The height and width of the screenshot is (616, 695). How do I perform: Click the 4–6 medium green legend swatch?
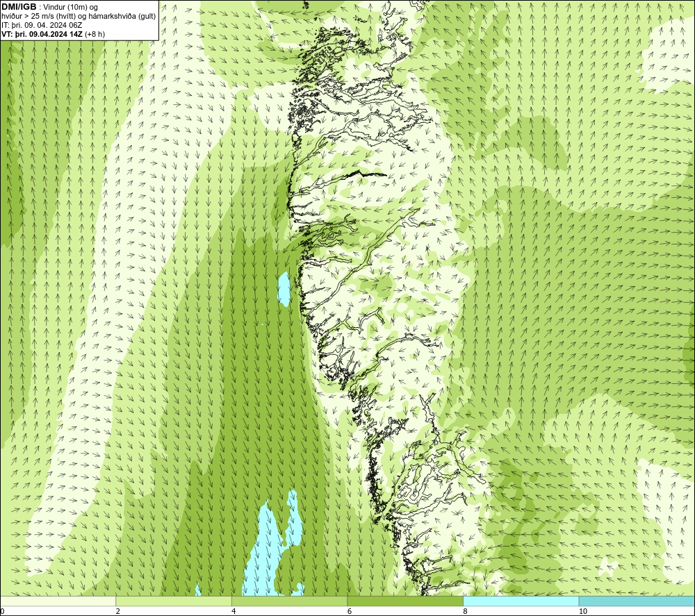[x=289, y=601]
